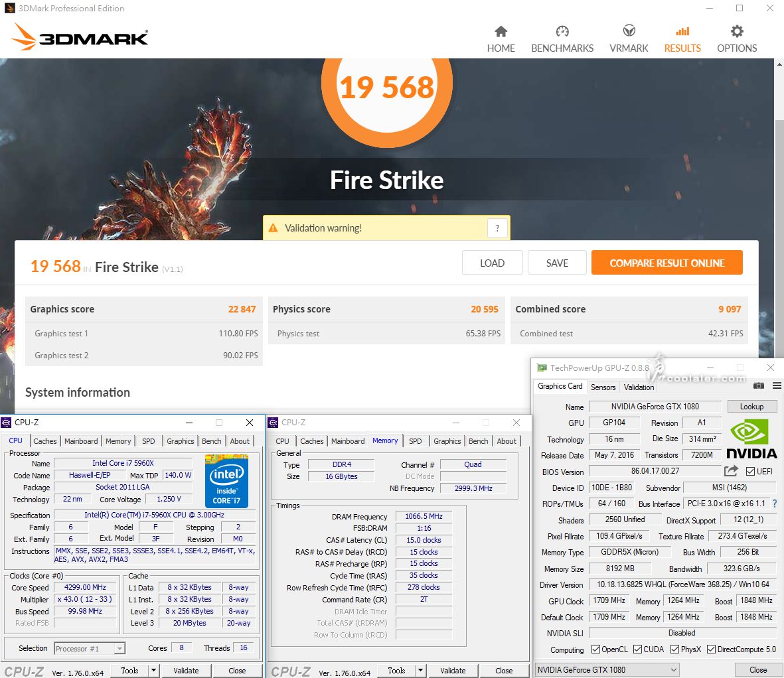Click Close in the GPU-Z window
Image resolution: width=784 pixels, height=678 pixels.
[x=758, y=669]
